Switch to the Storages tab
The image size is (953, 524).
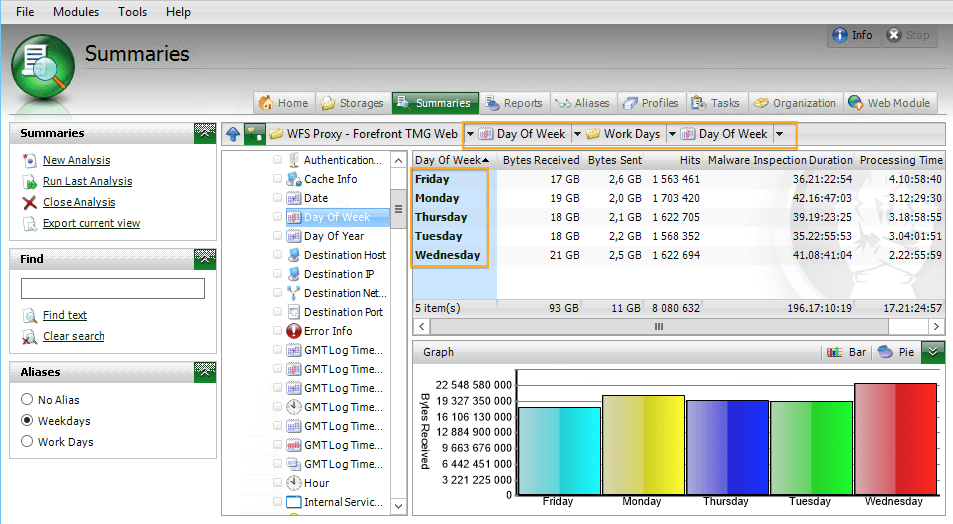(353, 103)
